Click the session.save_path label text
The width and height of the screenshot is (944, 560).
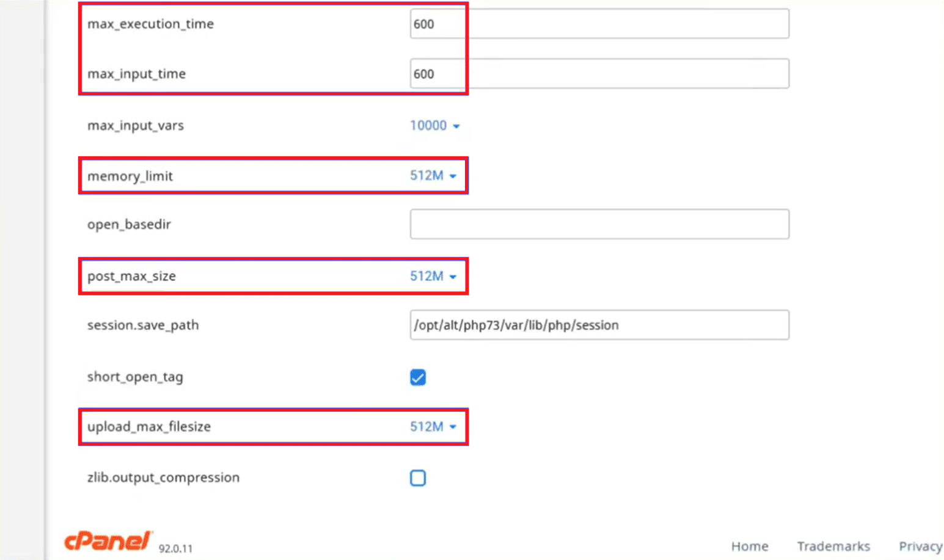pos(143,325)
